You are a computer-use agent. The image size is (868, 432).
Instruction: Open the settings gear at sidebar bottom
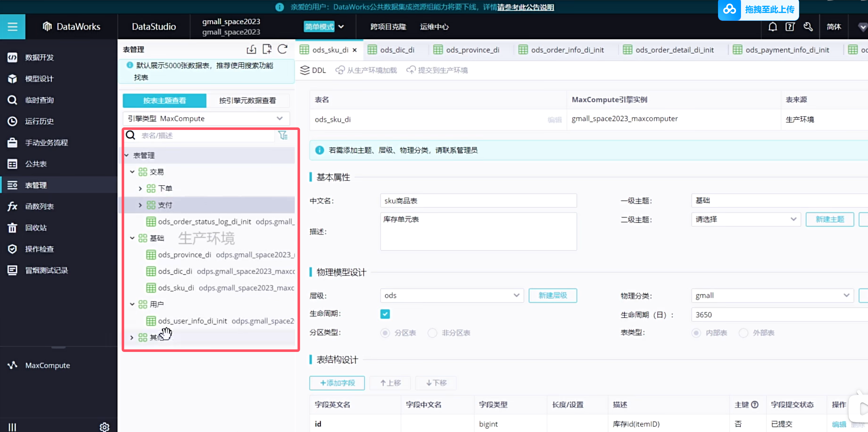(104, 427)
